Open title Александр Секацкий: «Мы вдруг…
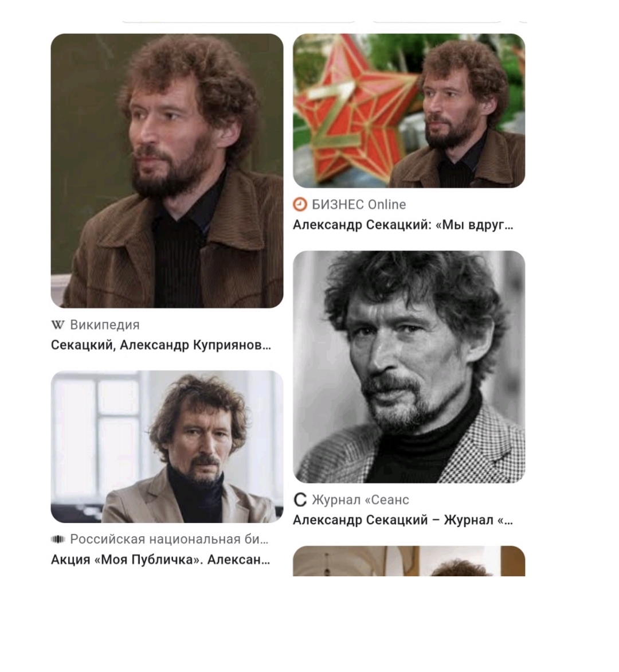 pos(403,225)
